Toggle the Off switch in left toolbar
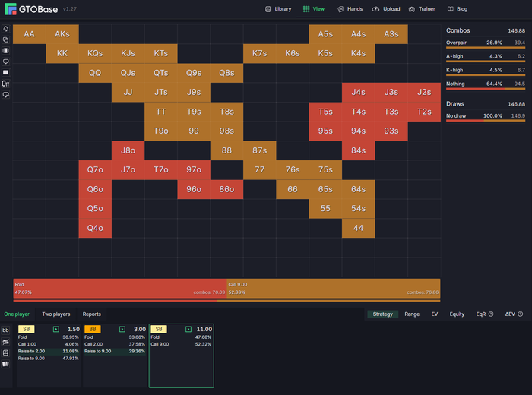Viewport: 532px width, 395px height. [6, 84]
